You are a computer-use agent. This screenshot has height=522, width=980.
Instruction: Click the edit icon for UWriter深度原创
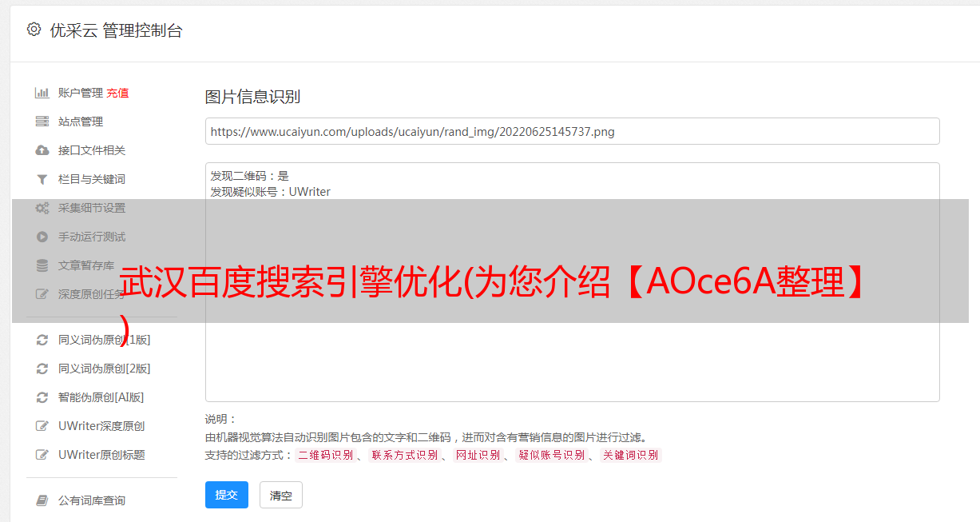(42, 426)
